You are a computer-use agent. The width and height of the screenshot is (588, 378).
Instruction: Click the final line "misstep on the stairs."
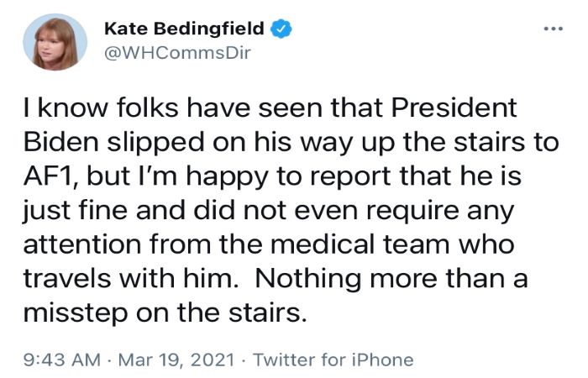(165, 312)
